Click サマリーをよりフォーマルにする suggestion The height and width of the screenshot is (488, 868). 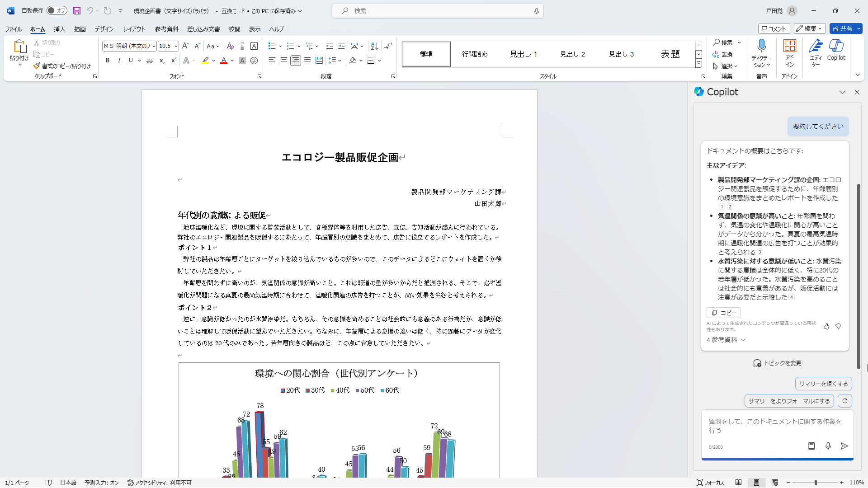tap(789, 401)
